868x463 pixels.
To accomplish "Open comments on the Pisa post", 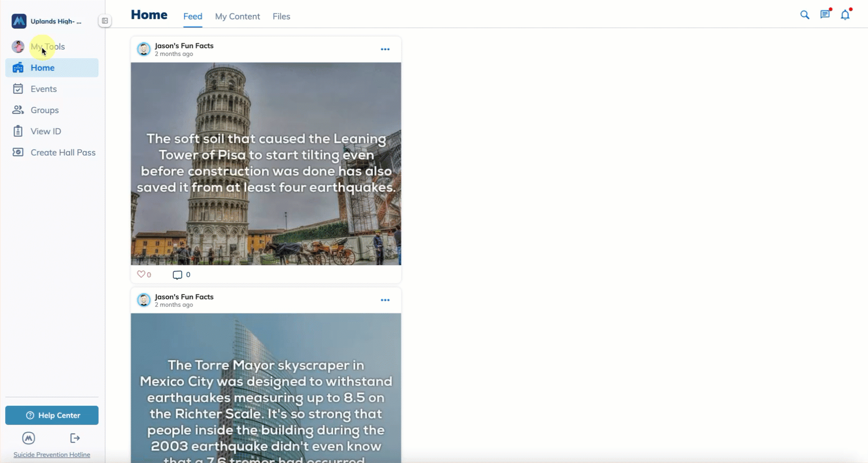I will click(178, 274).
